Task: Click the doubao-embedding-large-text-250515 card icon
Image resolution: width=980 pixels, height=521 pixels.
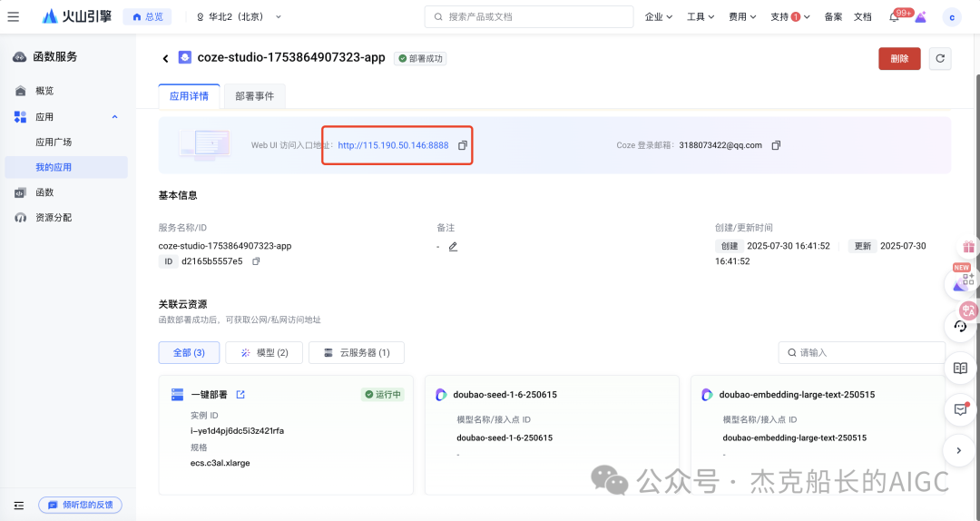Action: (x=707, y=395)
